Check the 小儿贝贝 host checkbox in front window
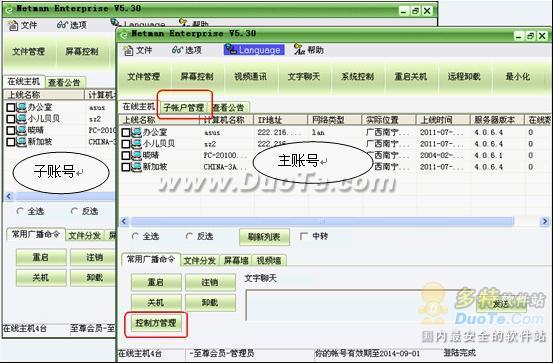The image size is (553, 363). (126, 144)
